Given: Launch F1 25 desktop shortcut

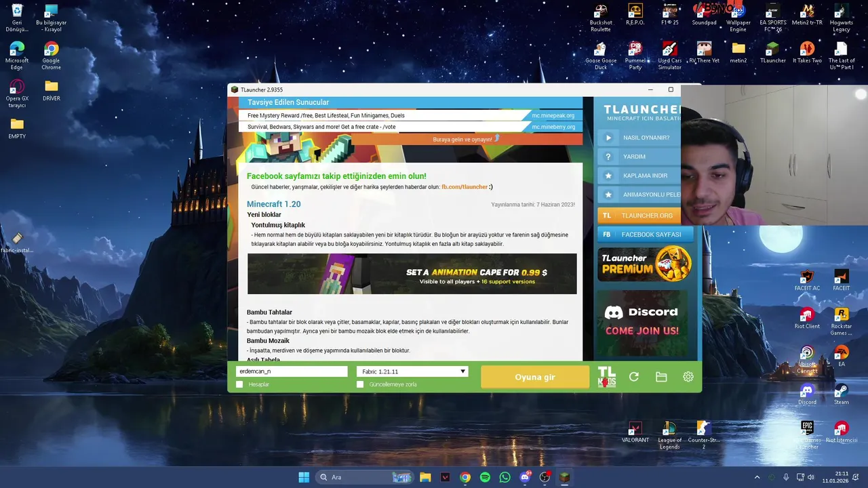Looking at the screenshot, I should click(x=669, y=15).
